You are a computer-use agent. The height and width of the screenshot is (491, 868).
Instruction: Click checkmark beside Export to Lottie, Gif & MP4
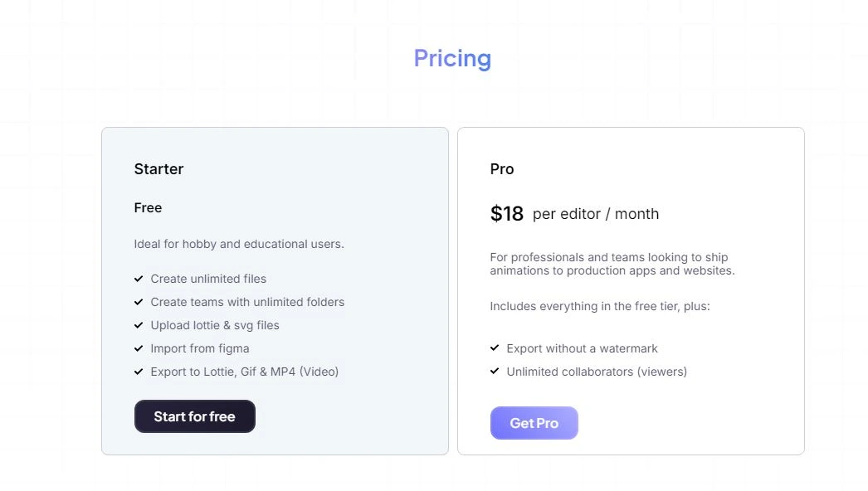[139, 372]
